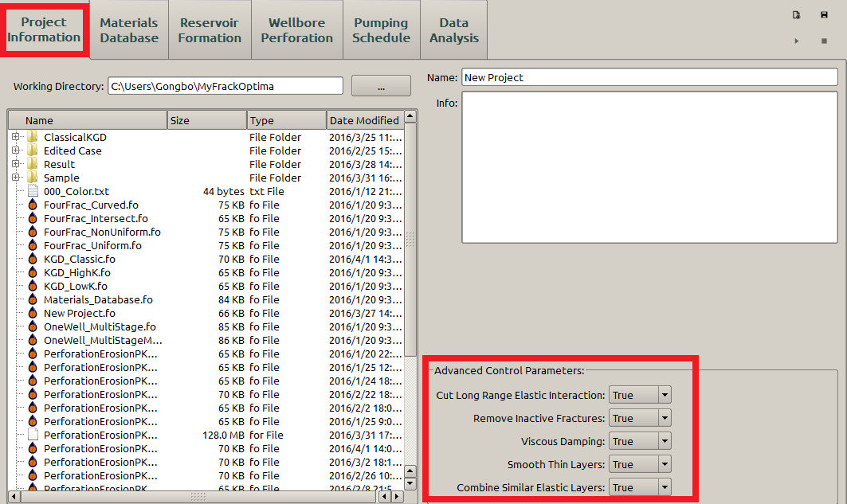847x504 pixels.
Task: Open the Pumping Schedule tab
Action: (382, 30)
